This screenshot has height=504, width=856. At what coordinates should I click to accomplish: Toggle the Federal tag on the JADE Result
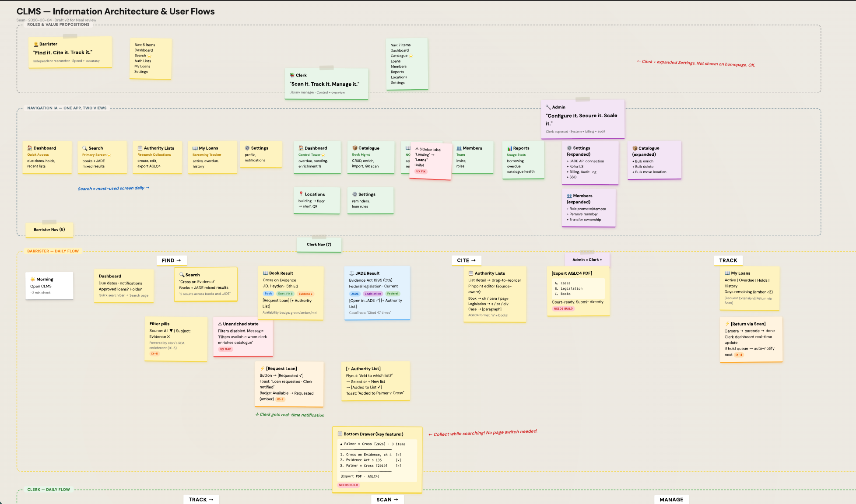click(392, 294)
